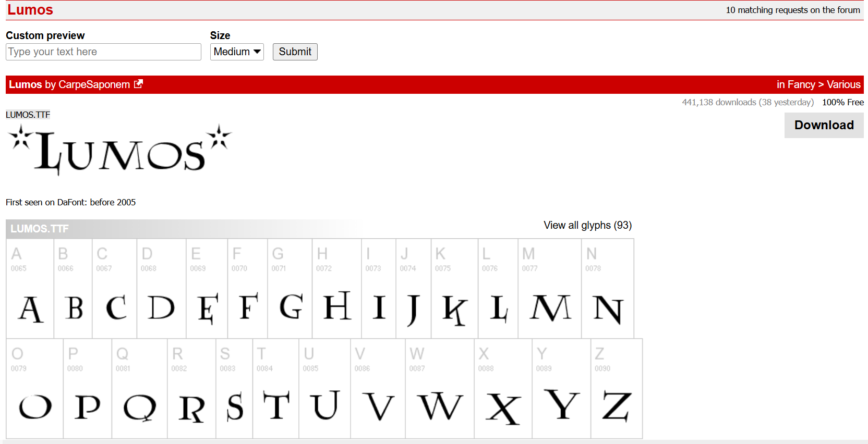The width and height of the screenshot is (868, 444).
Task: Select glyph Z cell 0090
Action: pos(617,389)
